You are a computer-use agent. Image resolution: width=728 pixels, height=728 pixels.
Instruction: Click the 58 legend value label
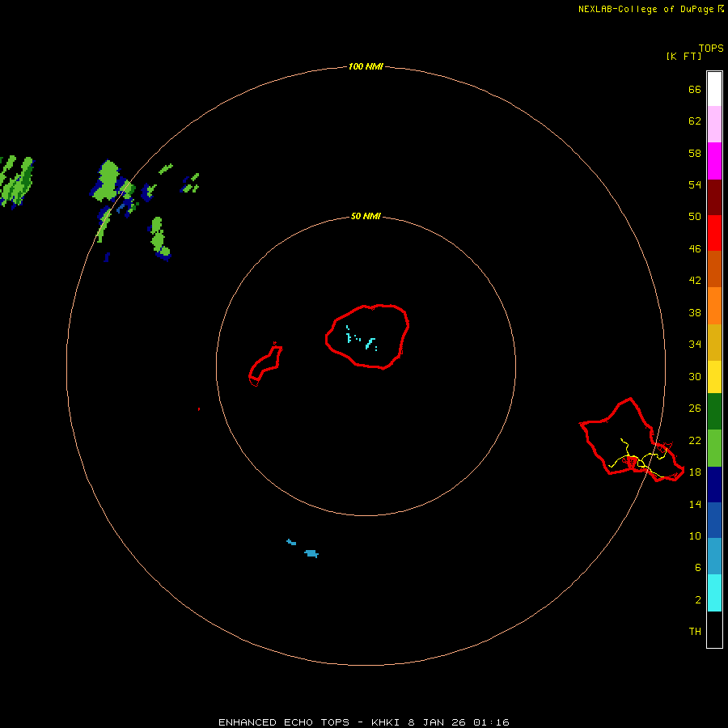tap(695, 153)
